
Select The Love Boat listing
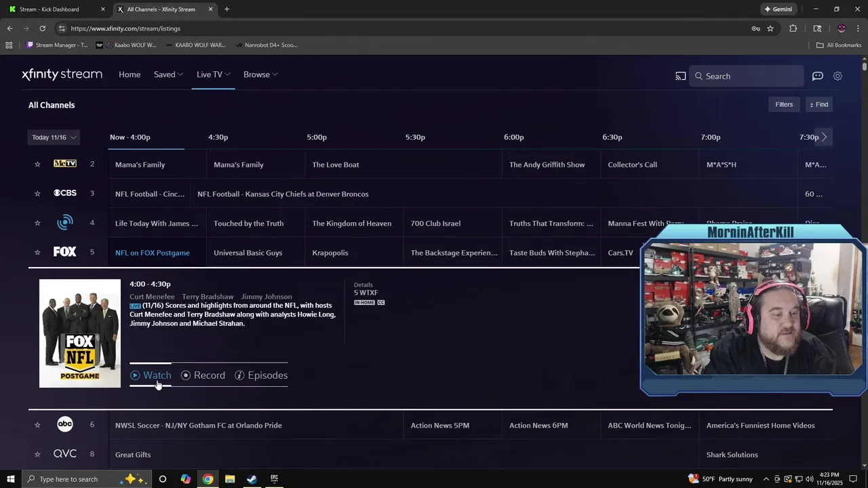pyautogui.click(x=336, y=165)
